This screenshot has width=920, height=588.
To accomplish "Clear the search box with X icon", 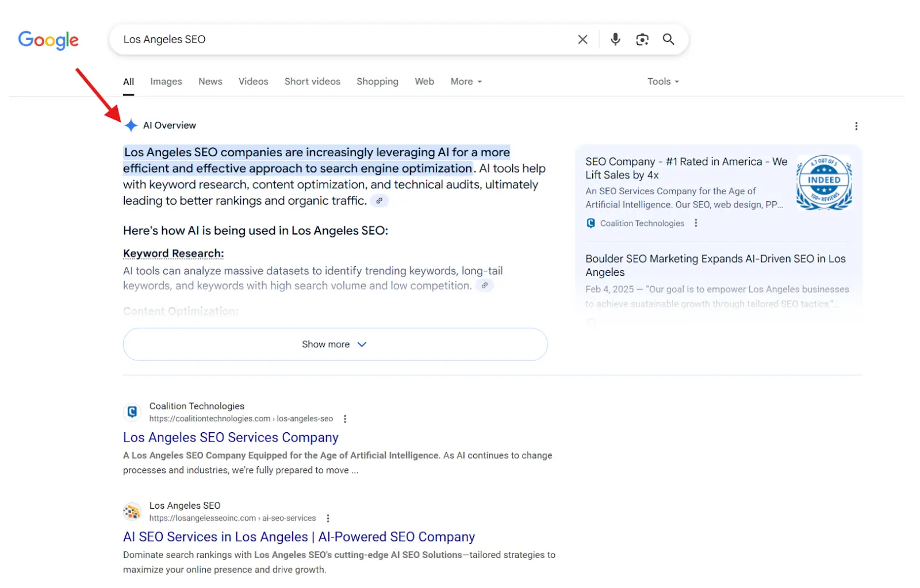I will (x=582, y=39).
